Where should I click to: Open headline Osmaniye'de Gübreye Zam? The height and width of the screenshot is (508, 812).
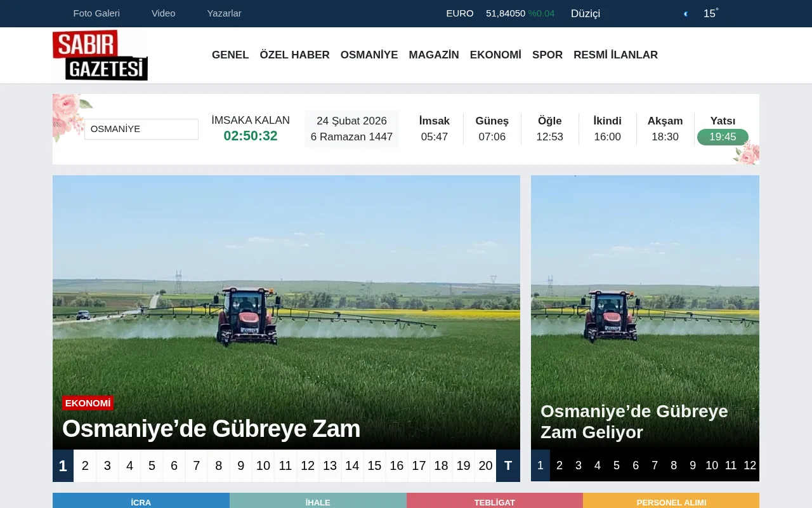[x=211, y=429]
